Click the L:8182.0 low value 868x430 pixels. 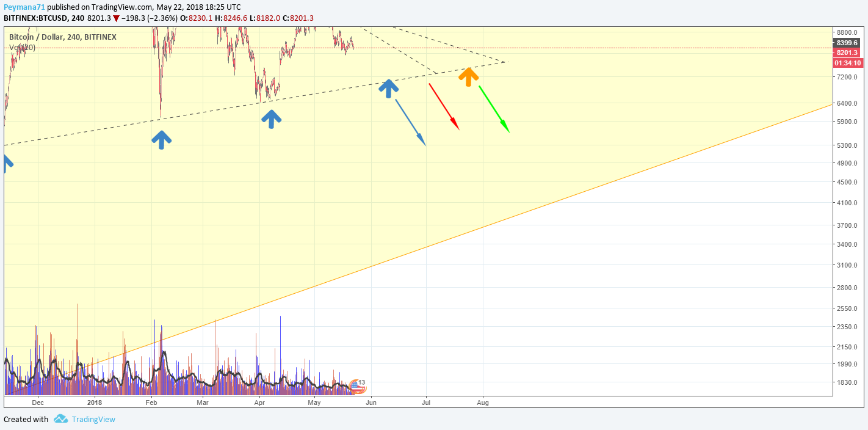click(x=266, y=18)
